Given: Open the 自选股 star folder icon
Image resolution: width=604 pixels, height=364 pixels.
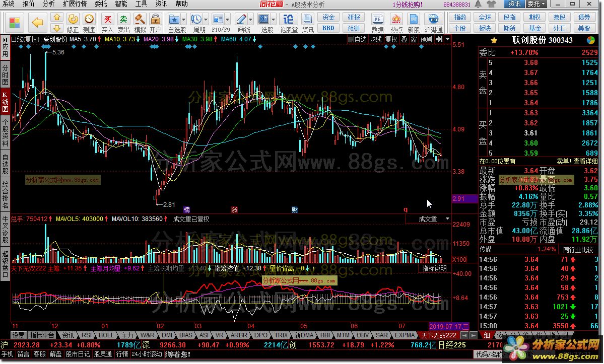Looking at the screenshot, I should coord(174,19).
